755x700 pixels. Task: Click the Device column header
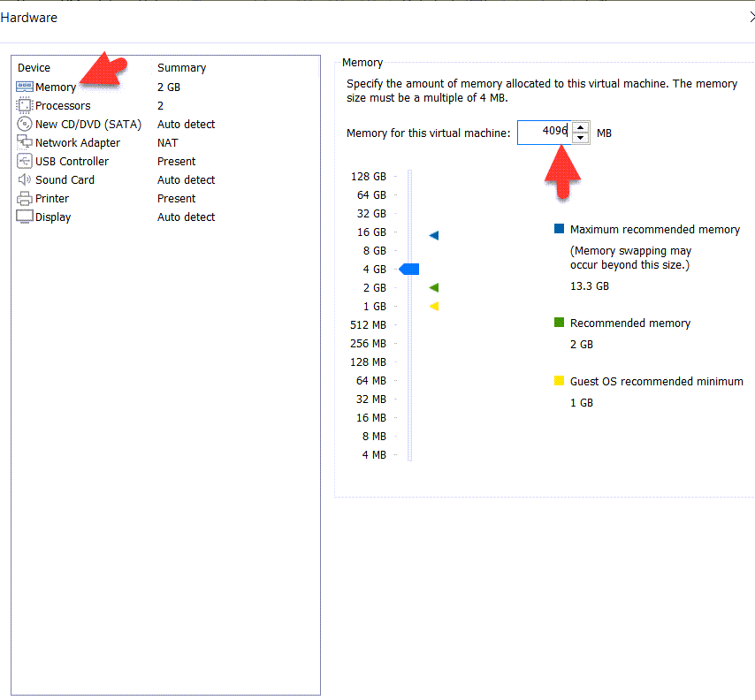point(34,68)
